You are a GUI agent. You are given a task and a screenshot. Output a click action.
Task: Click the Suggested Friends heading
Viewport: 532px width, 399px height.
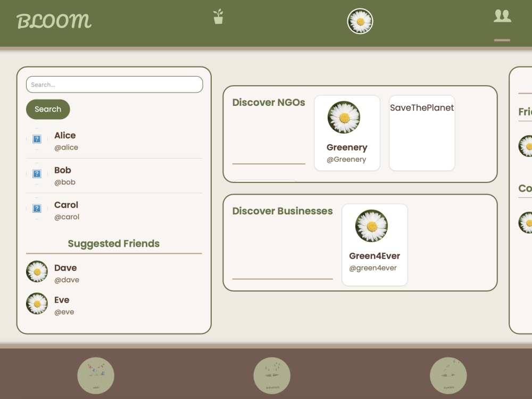pos(114,244)
